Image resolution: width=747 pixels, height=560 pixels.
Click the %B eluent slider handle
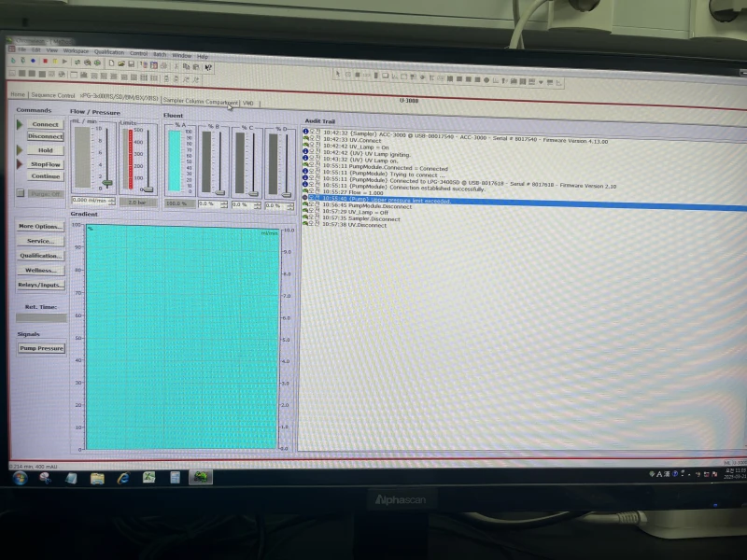[x=219, y=192]
